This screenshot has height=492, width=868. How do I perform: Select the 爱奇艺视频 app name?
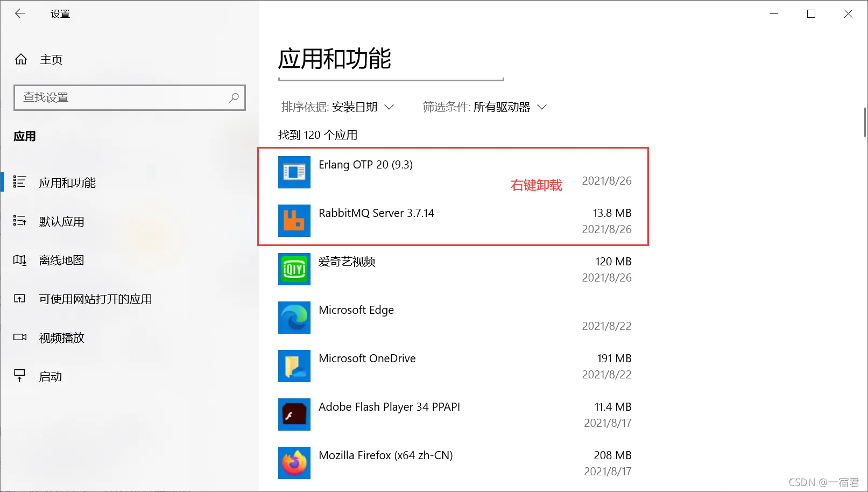click(x=347, y=262)
